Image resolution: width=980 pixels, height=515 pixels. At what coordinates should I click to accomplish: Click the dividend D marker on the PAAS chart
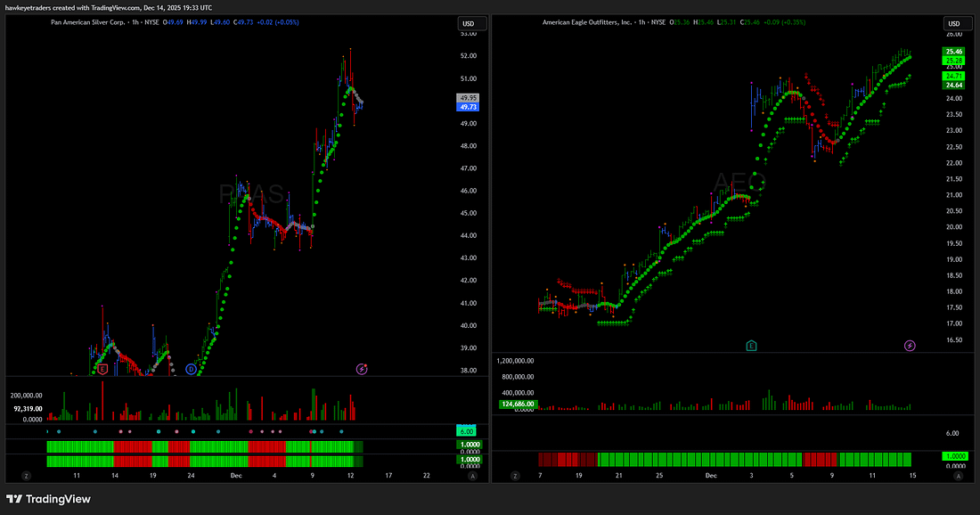192,370
